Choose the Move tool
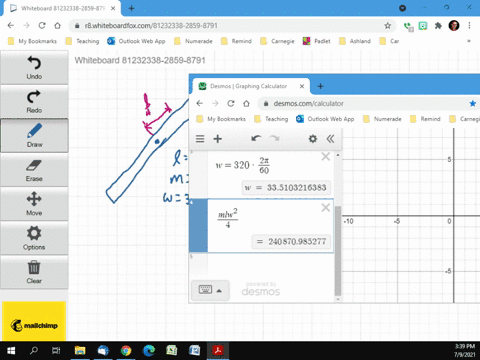 pyautogui.click(x=34, y=204)
